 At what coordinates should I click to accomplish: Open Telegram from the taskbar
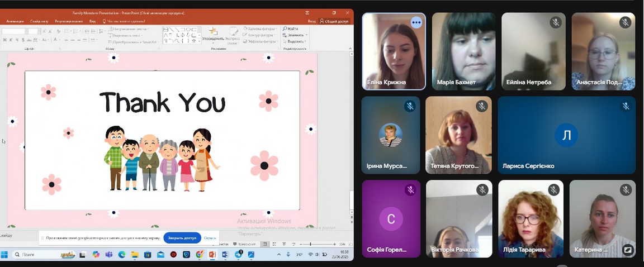pyautogui.click(x=238, y=254)
